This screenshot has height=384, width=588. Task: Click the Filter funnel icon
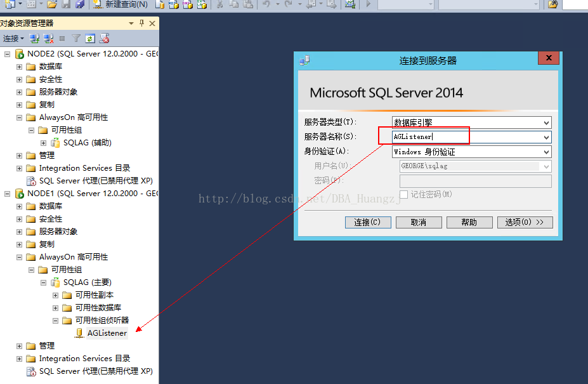pos(76,38)
